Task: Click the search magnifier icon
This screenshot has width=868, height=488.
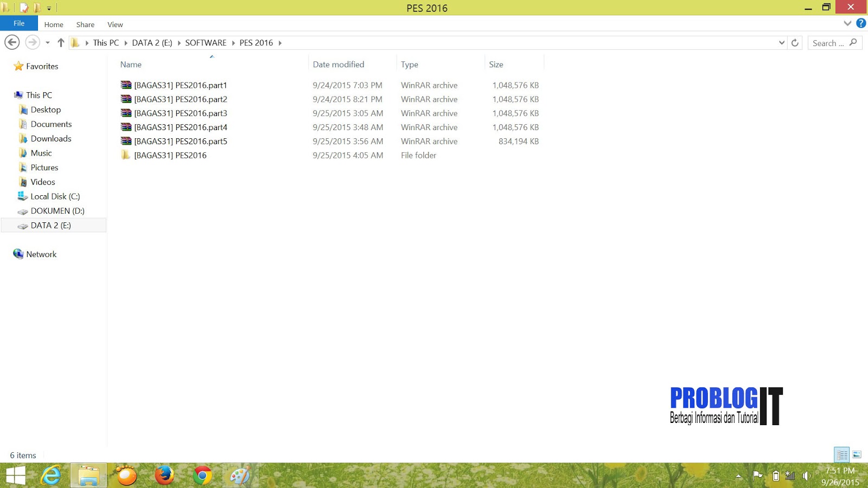Action: [853, 42]
